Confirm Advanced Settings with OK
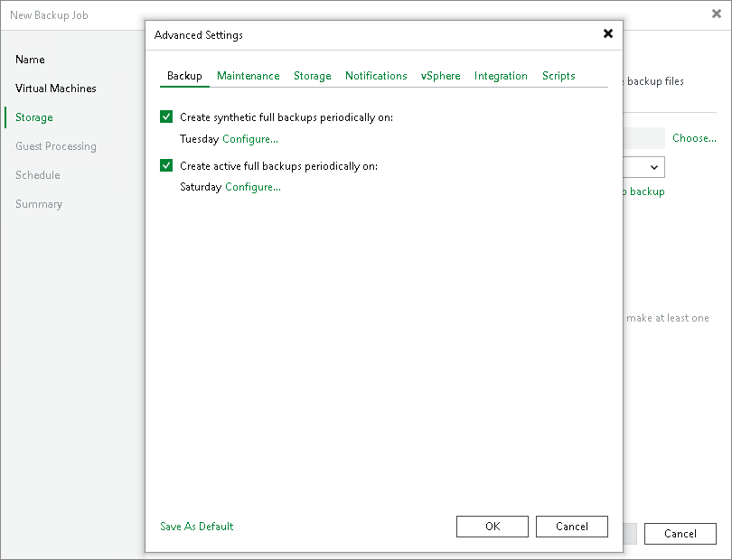 tap(493, 527)
